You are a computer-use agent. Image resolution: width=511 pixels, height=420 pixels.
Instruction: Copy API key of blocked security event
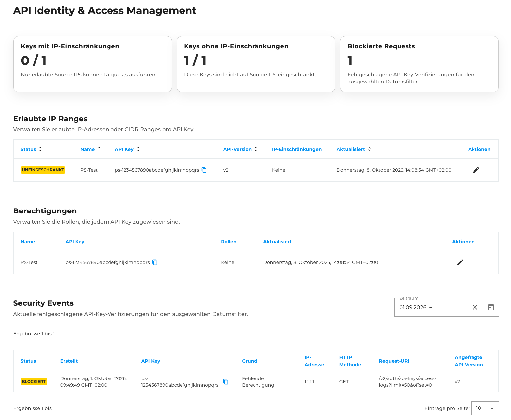[226, 382]
